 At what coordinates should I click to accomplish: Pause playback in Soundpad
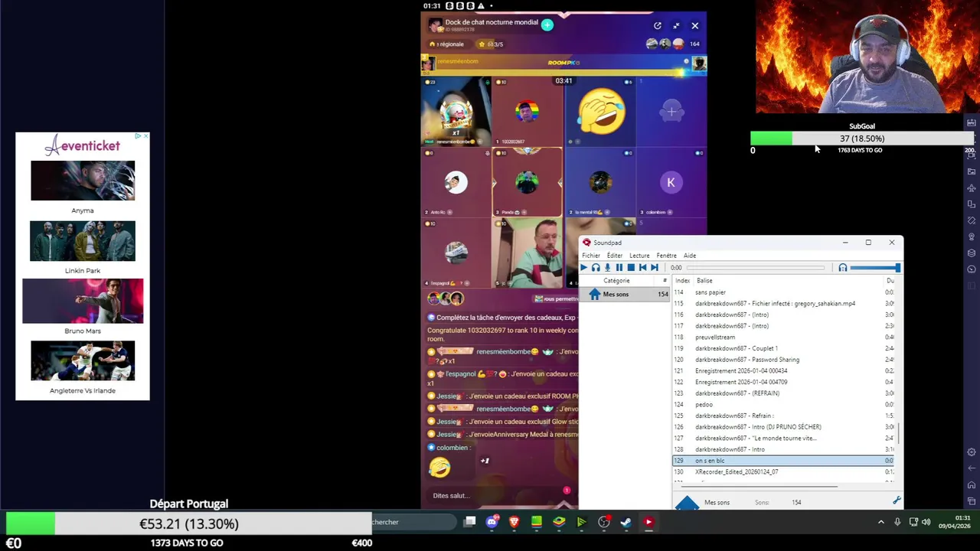(619, 268)
